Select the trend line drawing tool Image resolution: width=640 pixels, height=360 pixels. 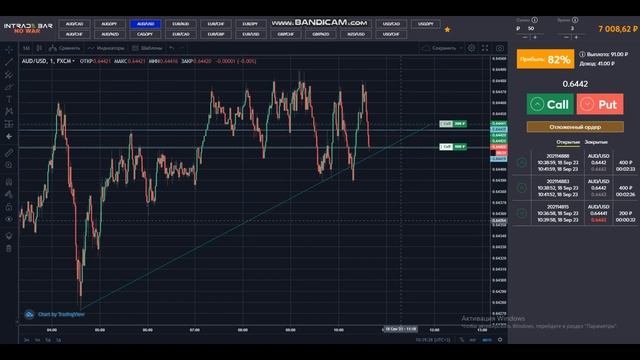pyautogui.click(x=9, y=62)
